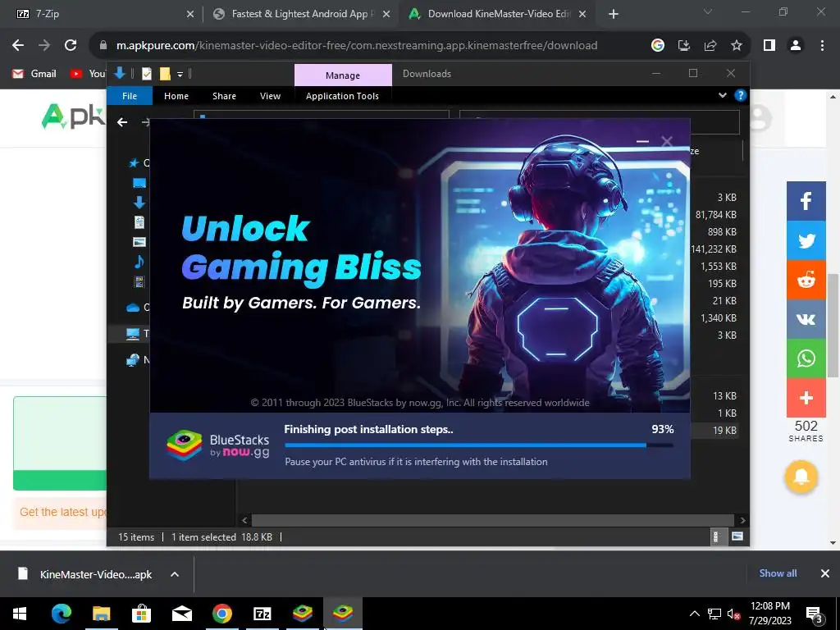Open the Chrome three-dot menu
Viewport: 840px width, 630px height.
[822, 46]
